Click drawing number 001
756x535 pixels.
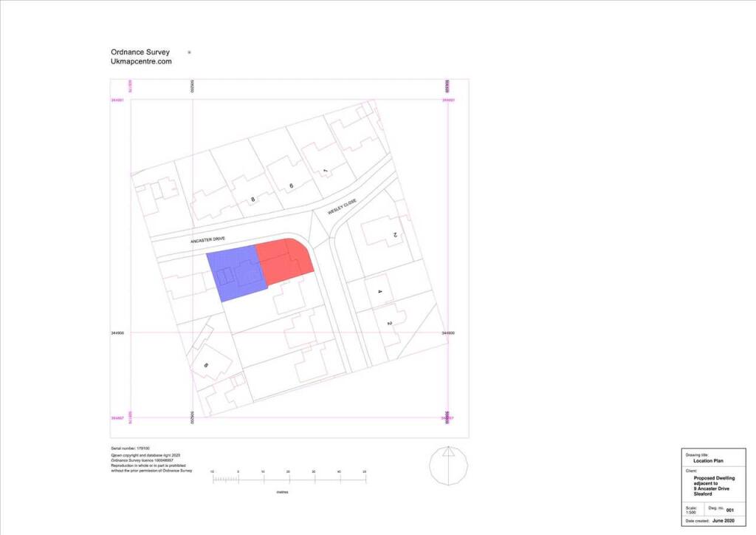(x=730, y=511)
